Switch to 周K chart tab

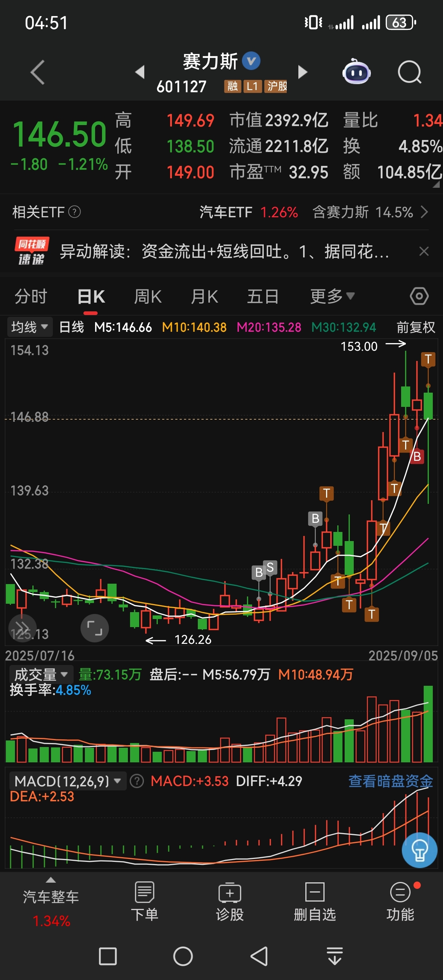pyautogui.click(x=148, y=296)
